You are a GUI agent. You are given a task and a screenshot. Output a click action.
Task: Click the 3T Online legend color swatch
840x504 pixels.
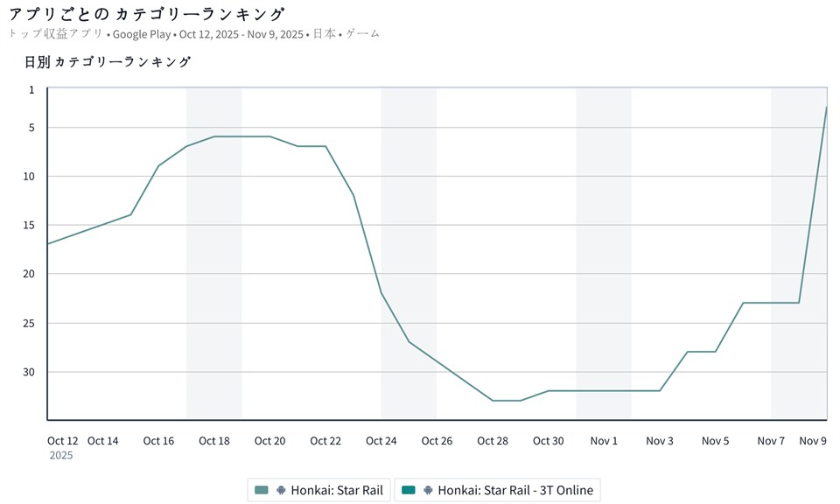coord(409,490)
